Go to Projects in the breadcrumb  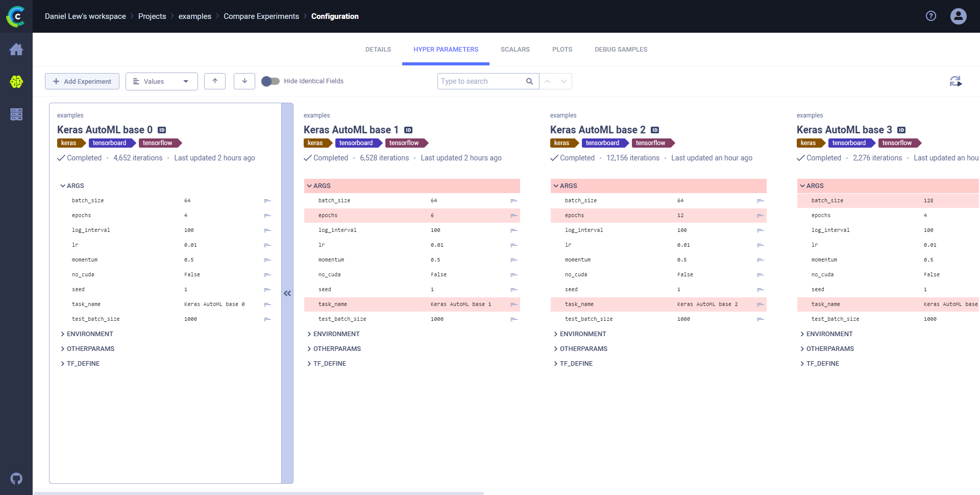coord(152,16)
